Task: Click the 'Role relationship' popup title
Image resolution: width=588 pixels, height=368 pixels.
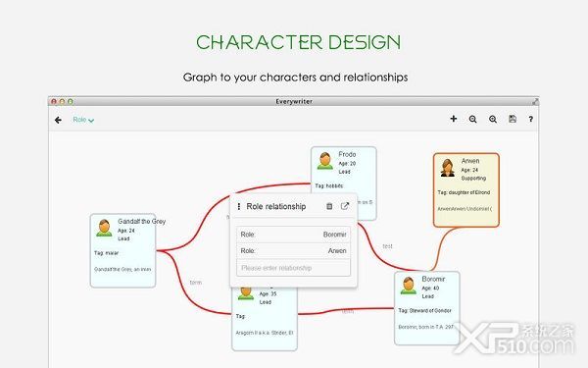Action: pos(276,206)
